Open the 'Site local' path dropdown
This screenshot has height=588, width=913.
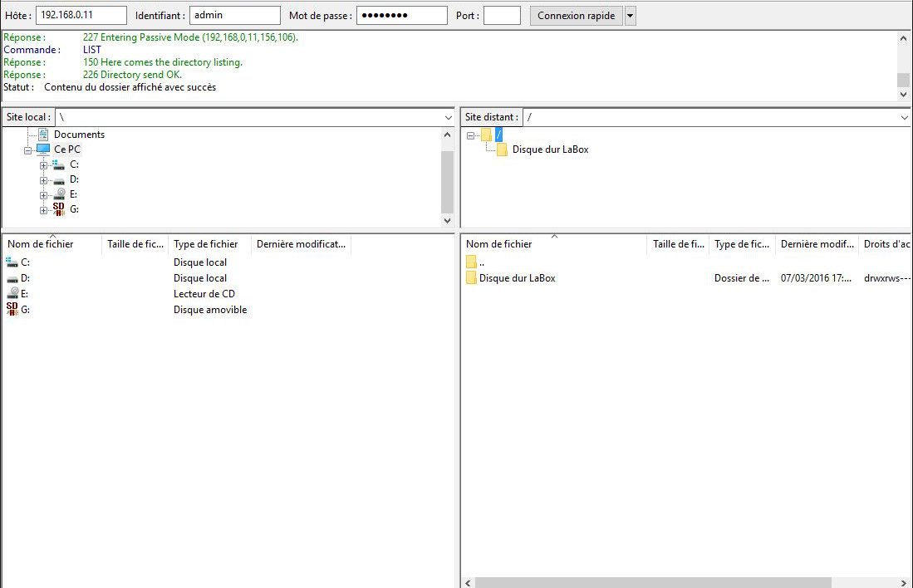pyautogui.click(x=448, y=118)
